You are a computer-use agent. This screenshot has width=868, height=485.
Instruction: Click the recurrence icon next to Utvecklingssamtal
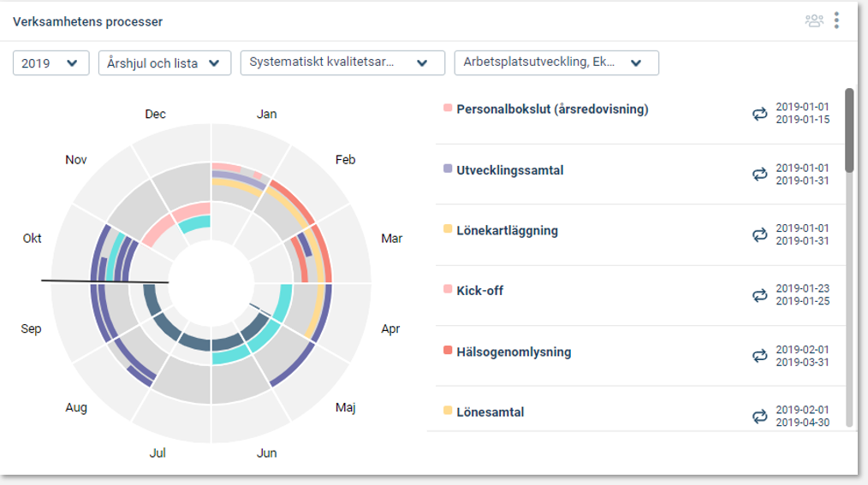(x=759, y=174)
